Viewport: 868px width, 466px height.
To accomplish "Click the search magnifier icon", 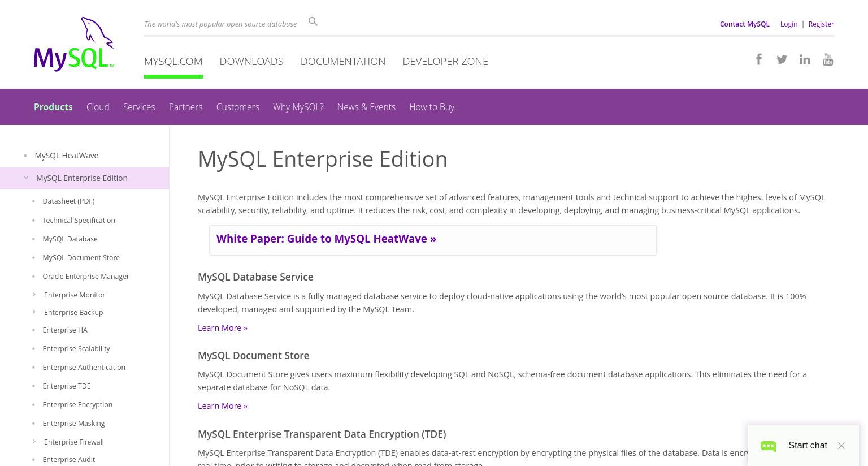I will (313, 21).
